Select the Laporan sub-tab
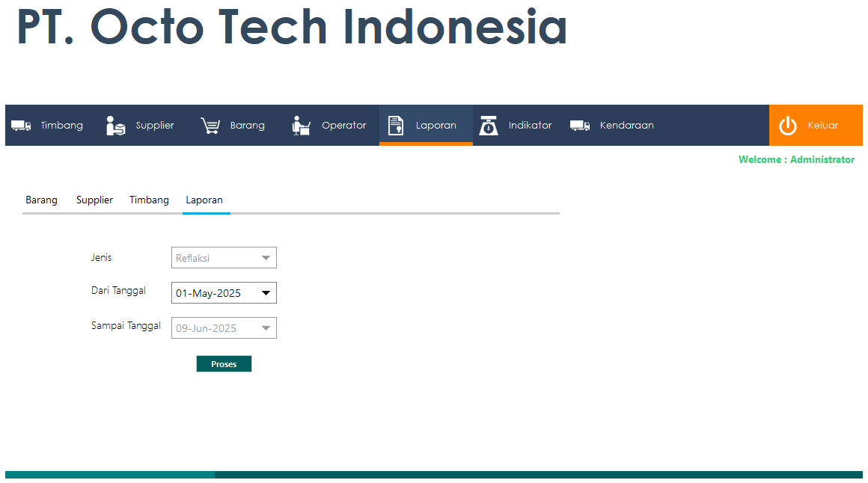 pyautogui.click(x=204, y=200)
